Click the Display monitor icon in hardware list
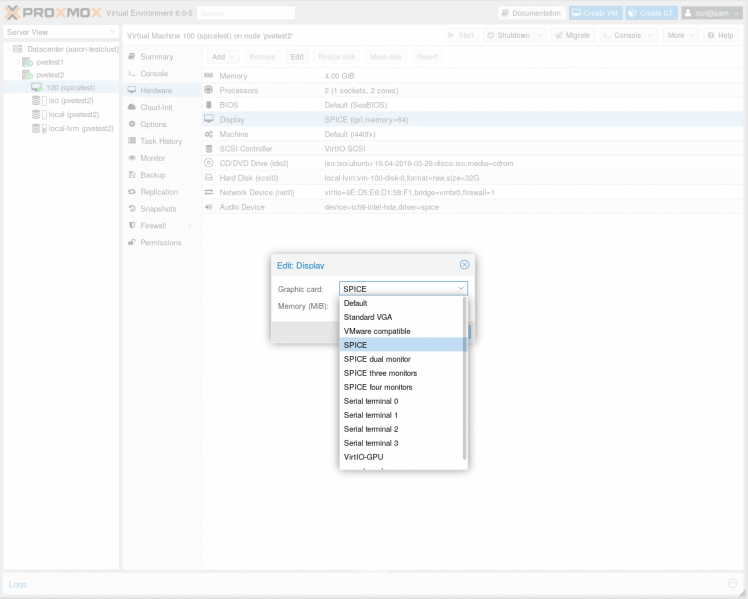748x599 pixels. (x=208, y=119)
